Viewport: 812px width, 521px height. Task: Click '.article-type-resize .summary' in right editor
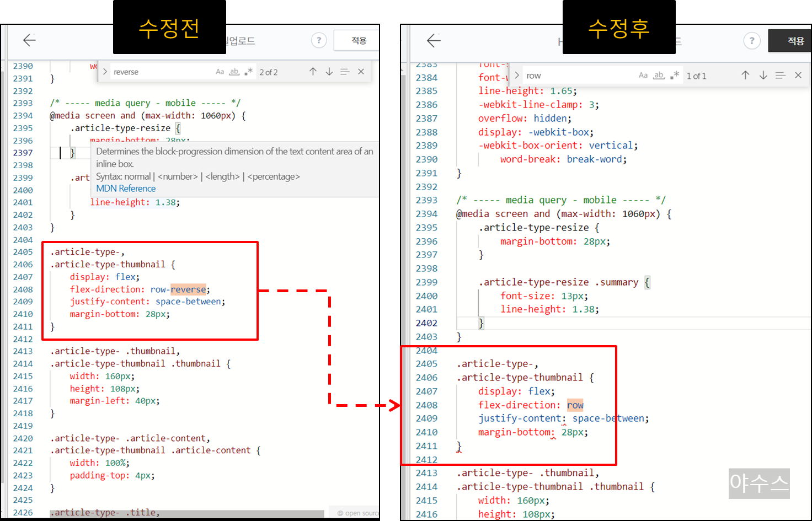pos(558,282)
